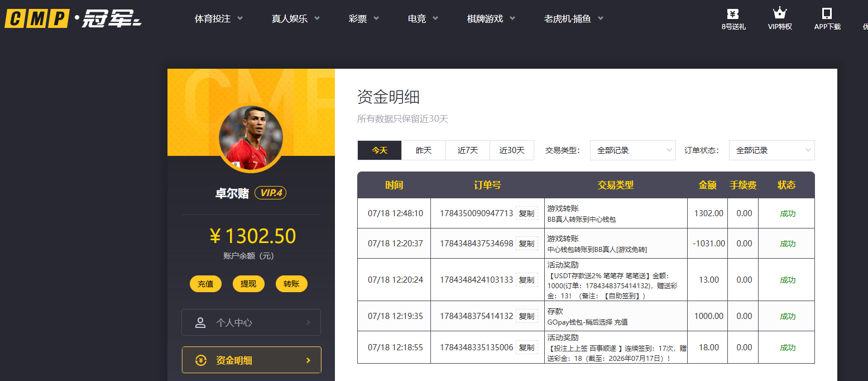Click the 充值 button
Image resolution: width=868 pixels, height=381 pixels.
tap(205, 284)
